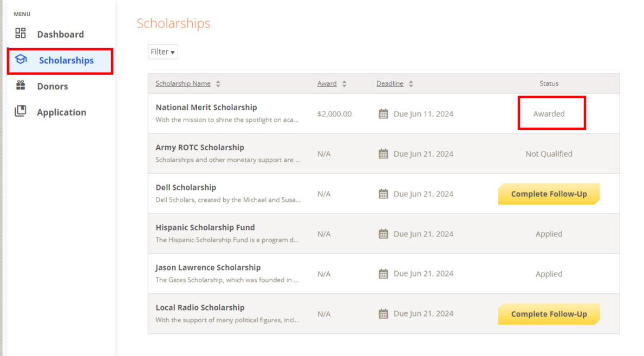This screenshot has width=644, height=356.
Task: Open the Application book icon
Action: pyautogui.click(x=21, y=111)
